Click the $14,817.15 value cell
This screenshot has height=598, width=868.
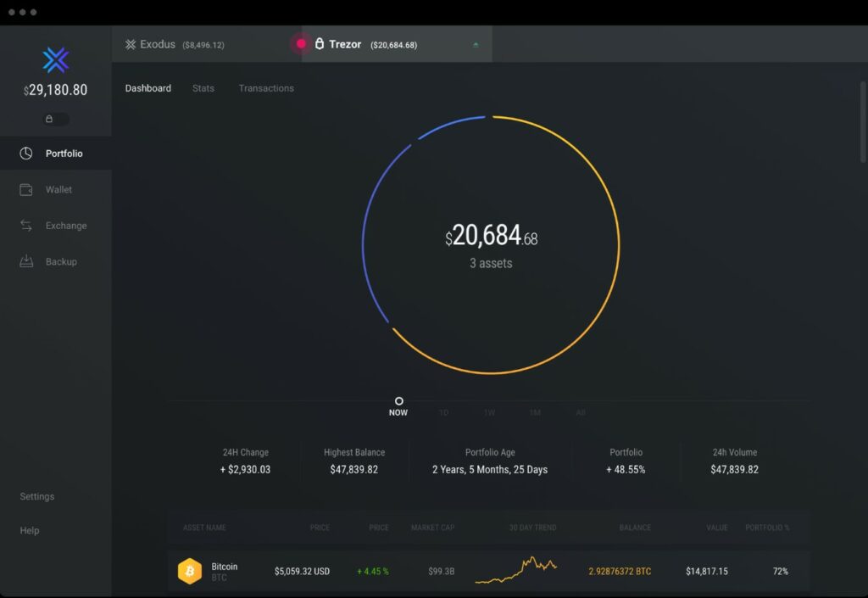tap(707, 571)
